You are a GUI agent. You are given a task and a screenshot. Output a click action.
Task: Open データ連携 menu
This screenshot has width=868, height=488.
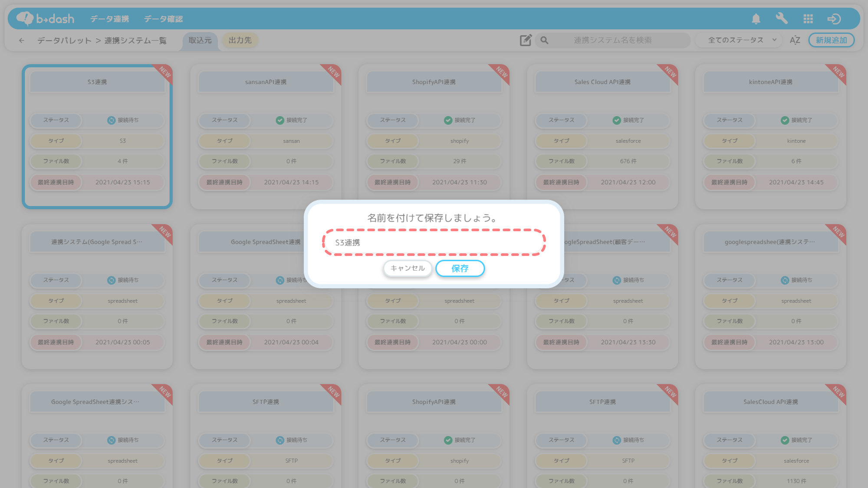coord(109,19)
